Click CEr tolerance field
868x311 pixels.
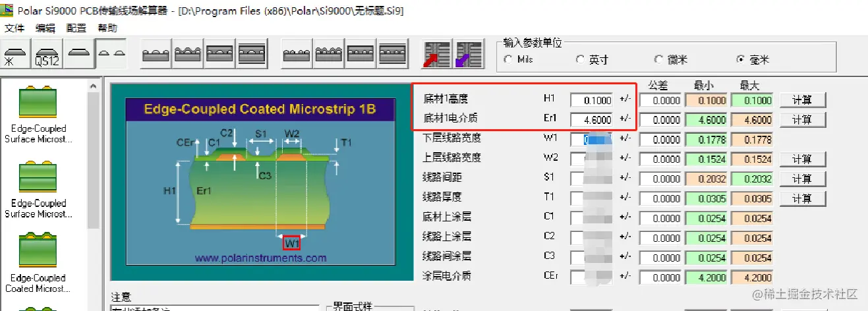click(x=661, y=277)
